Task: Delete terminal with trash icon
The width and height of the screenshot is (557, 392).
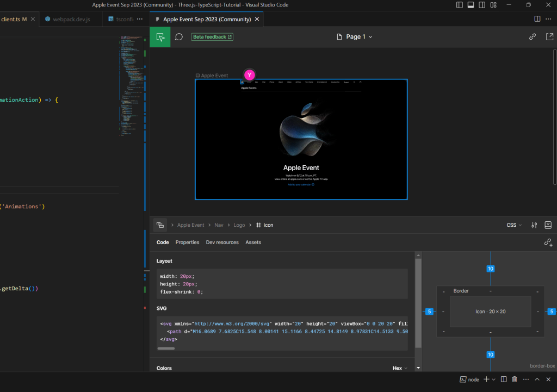Action: click(x=515, y=379)
